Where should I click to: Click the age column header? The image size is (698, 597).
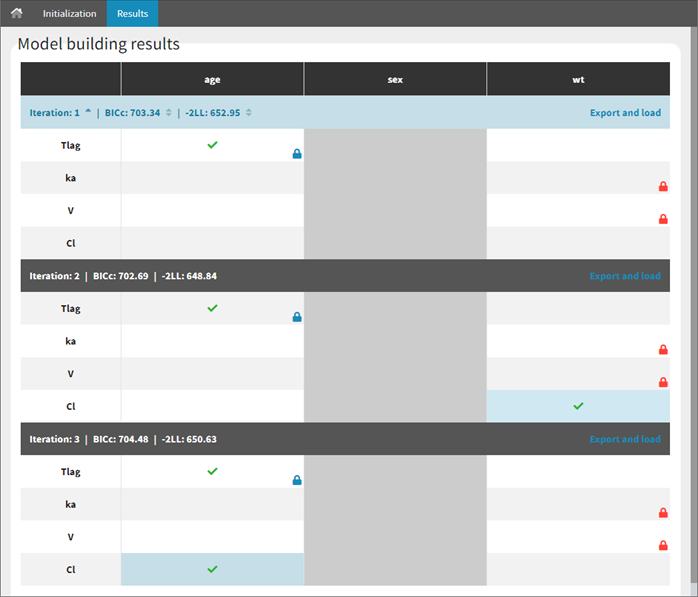coord(212,79)
